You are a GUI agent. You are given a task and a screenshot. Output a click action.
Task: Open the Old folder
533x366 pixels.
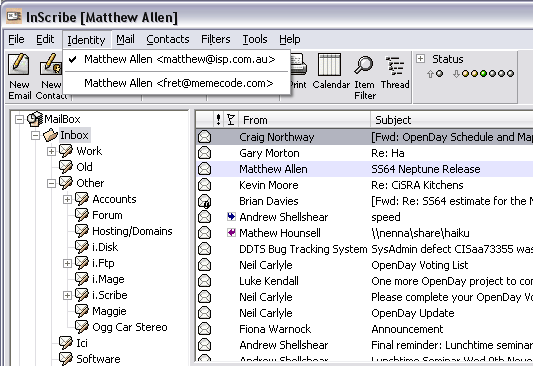pos(84,167)
